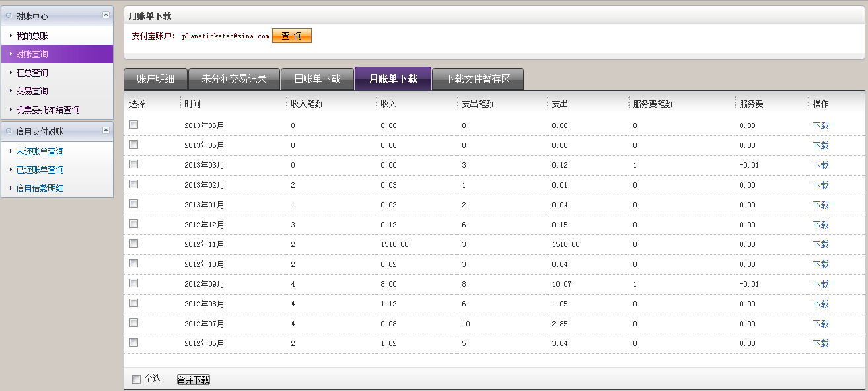Click the icon beside 信用支付对账 header

(x=9, y=131)
